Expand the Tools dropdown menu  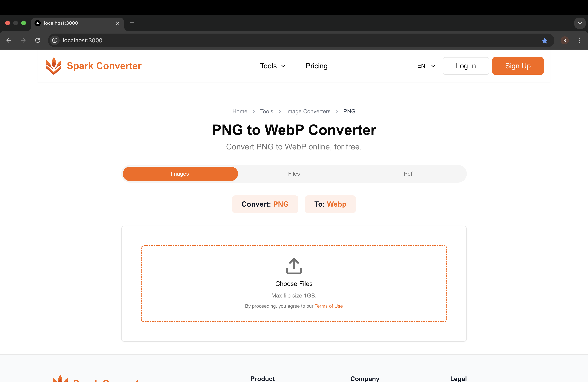coord(272,66)
